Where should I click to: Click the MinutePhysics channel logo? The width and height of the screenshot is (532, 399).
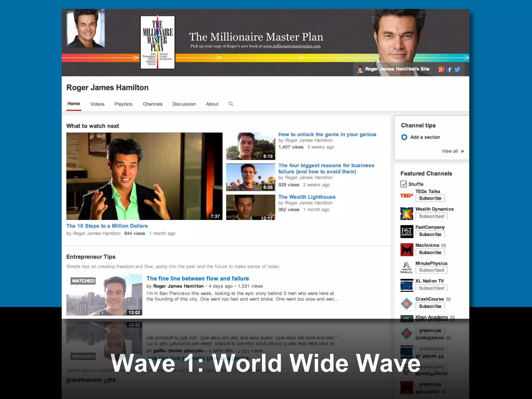407,268
